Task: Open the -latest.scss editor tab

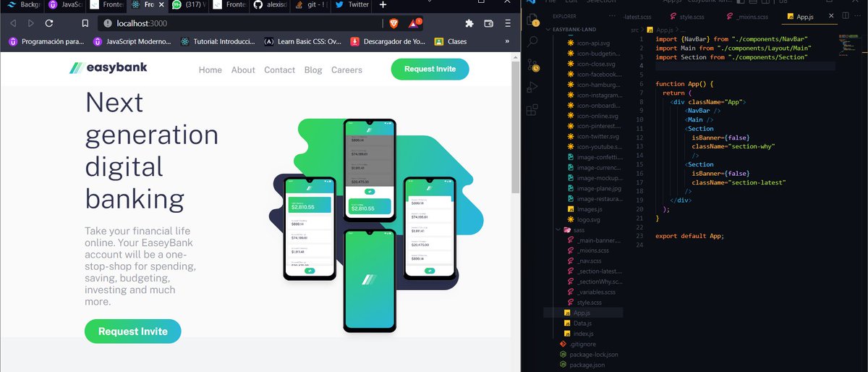Action: coord(637,15)
